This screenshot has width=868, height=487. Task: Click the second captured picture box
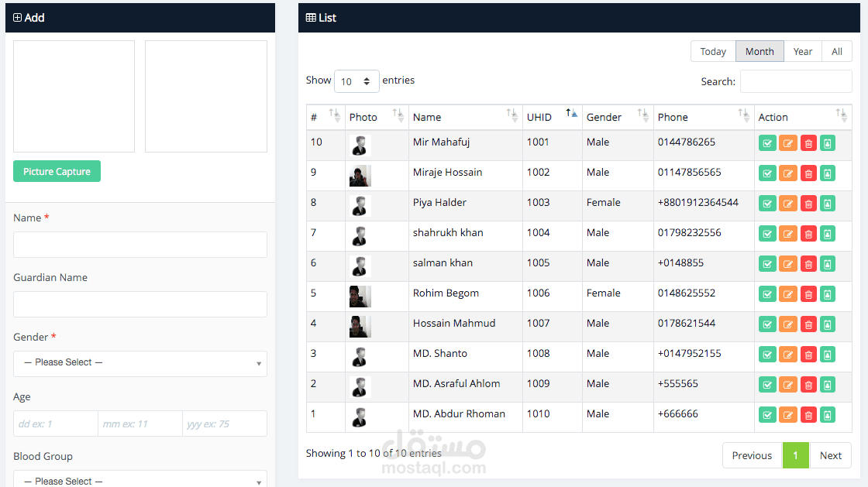(x=206, y=96)
